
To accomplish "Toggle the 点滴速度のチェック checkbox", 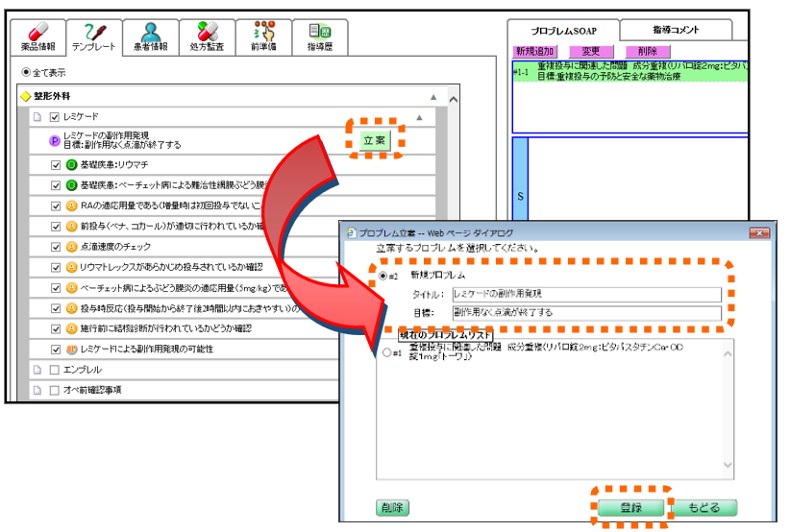I will (56, 247).
